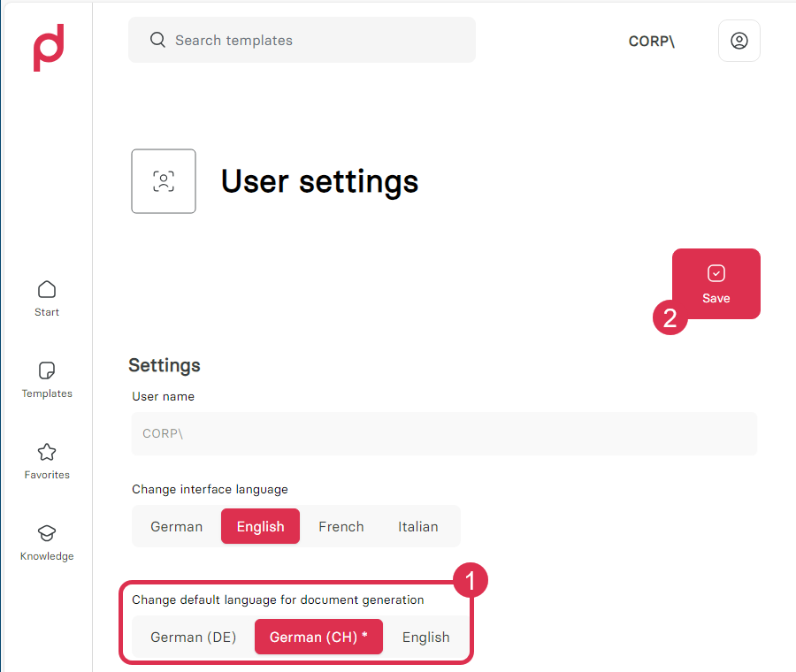Focus the Search templates field
796x672 pixels.
pyautogui.click(x=302, y=40)
